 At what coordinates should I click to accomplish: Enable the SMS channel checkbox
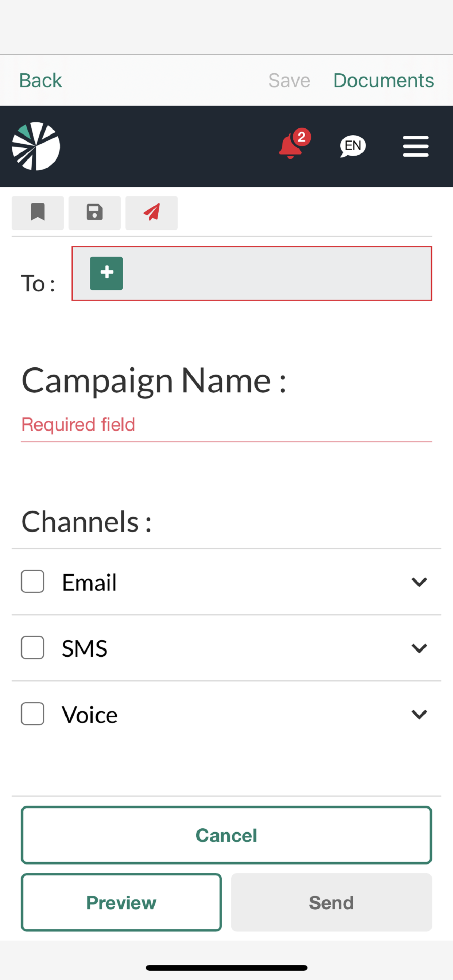click(32, 647)
